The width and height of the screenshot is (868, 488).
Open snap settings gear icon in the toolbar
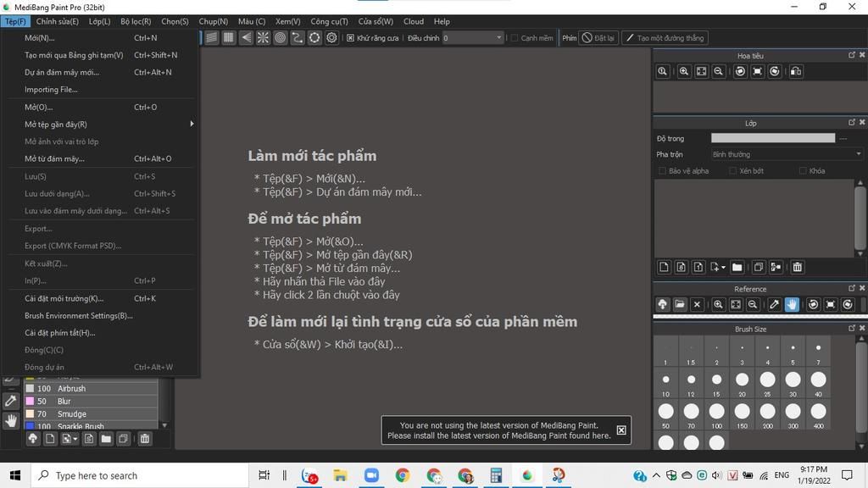click(331, 37)
